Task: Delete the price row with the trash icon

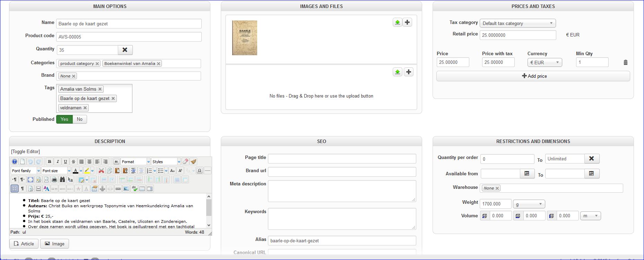Action: click(x=626, y=62)
